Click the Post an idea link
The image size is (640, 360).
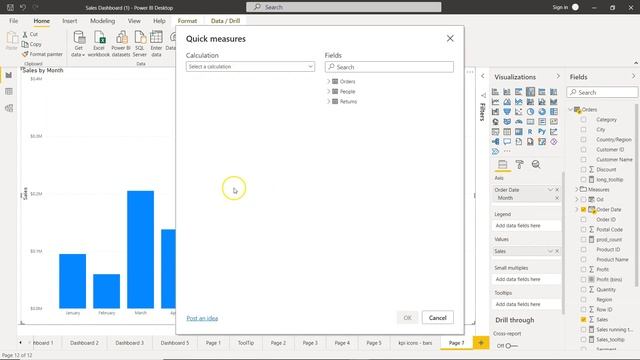[202, 318]
